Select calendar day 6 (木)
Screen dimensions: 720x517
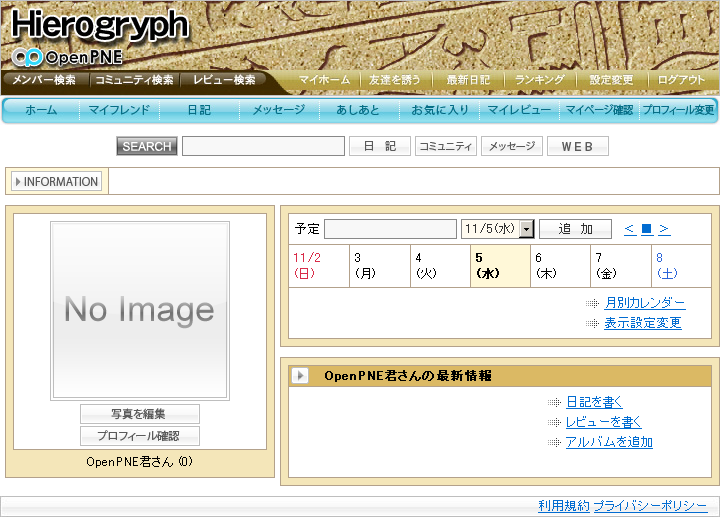point(561,266)
